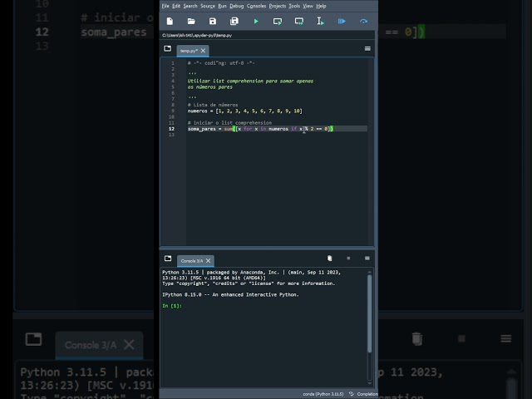
Task: Start debugging the file
Action: [342, 22]
